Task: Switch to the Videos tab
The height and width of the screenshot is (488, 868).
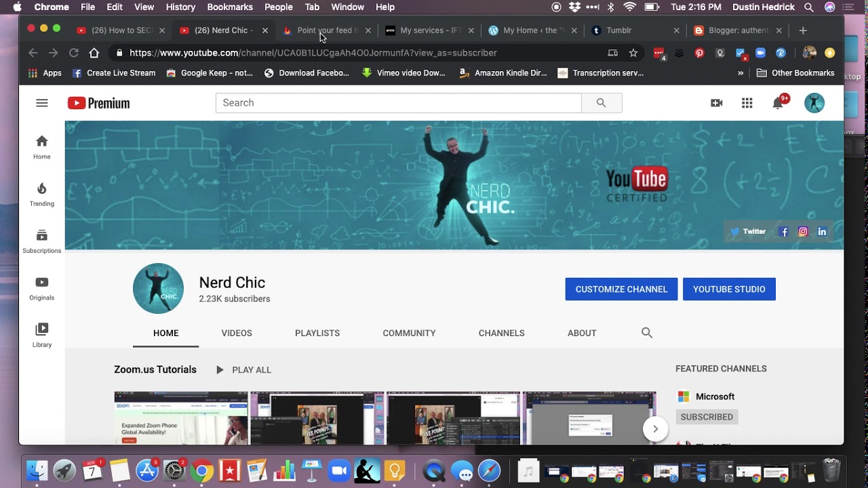Action: 237,333
